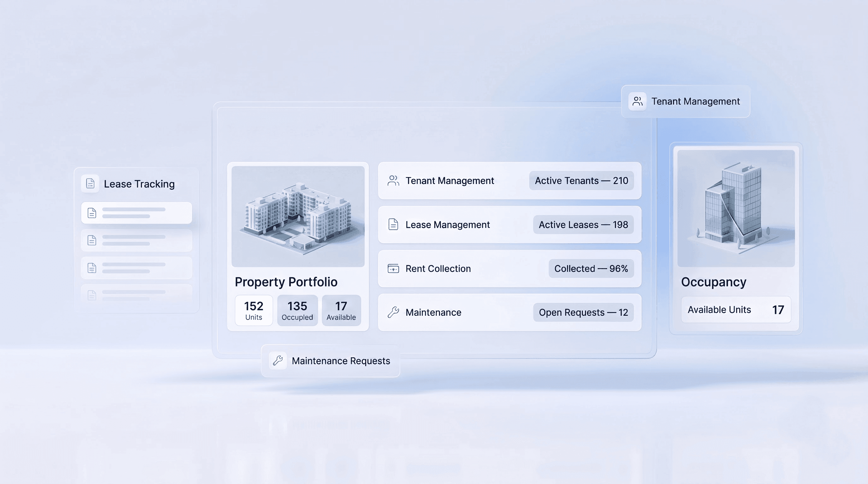
Task: Open the Open Requests — 12 badge
Action: coord(583,312)
